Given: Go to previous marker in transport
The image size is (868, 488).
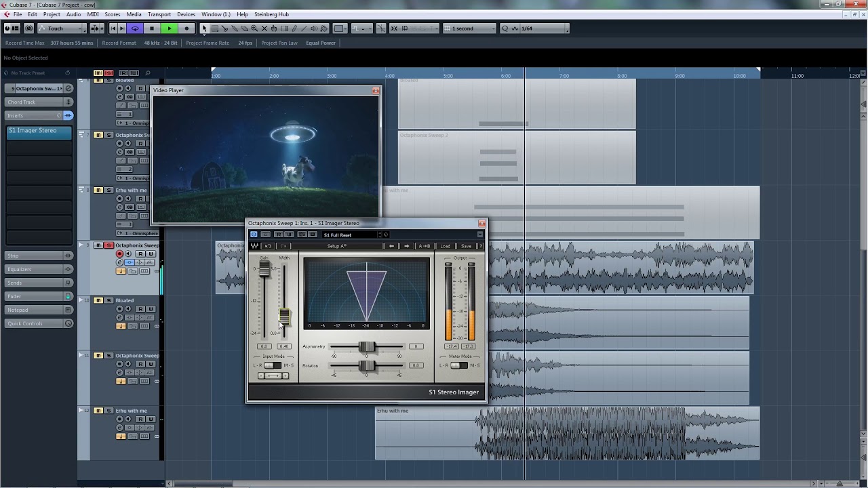Looking at the screenshot, I should point(113,28).
